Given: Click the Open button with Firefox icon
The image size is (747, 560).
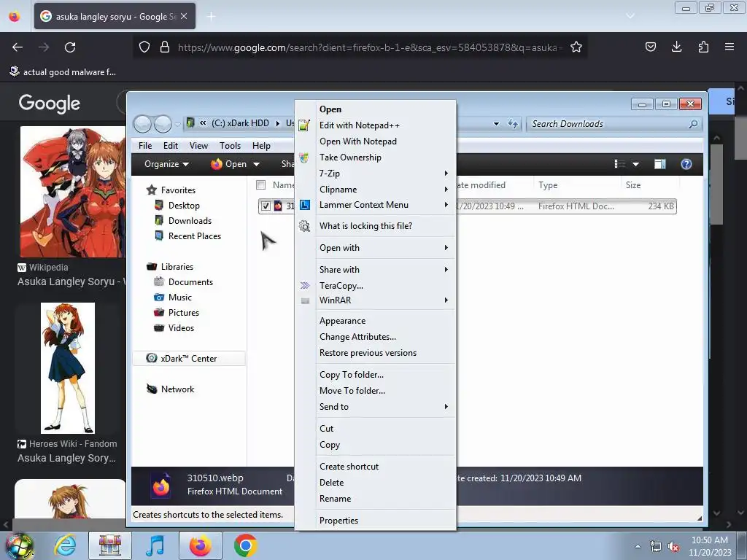Looking at the screenshot, I should 228,164.
